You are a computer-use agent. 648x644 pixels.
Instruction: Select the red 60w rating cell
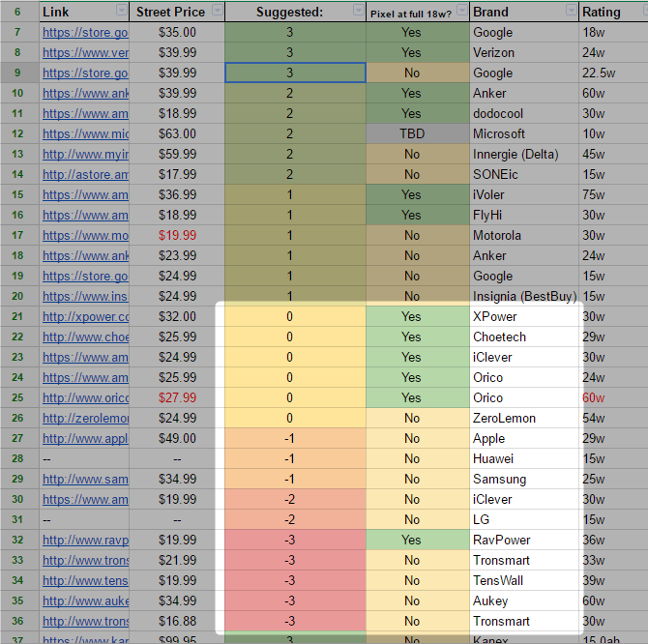point(613,397)
